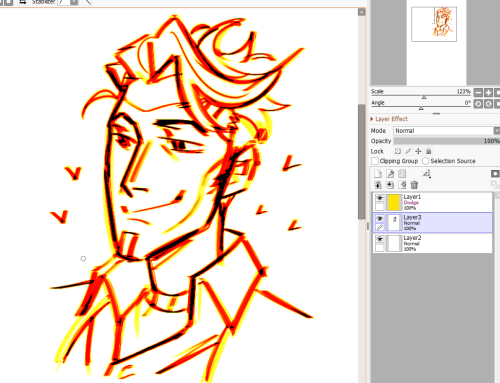This screenshot has height=383, width=500.
Task: Toggle the lock moving icon
Action: tap(418, 151)
